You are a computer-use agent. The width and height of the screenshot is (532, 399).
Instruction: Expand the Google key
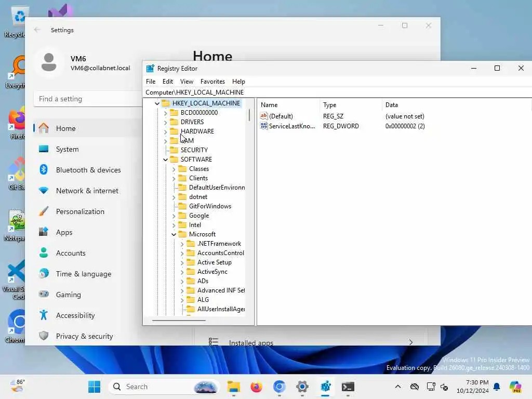pos(174,216)
